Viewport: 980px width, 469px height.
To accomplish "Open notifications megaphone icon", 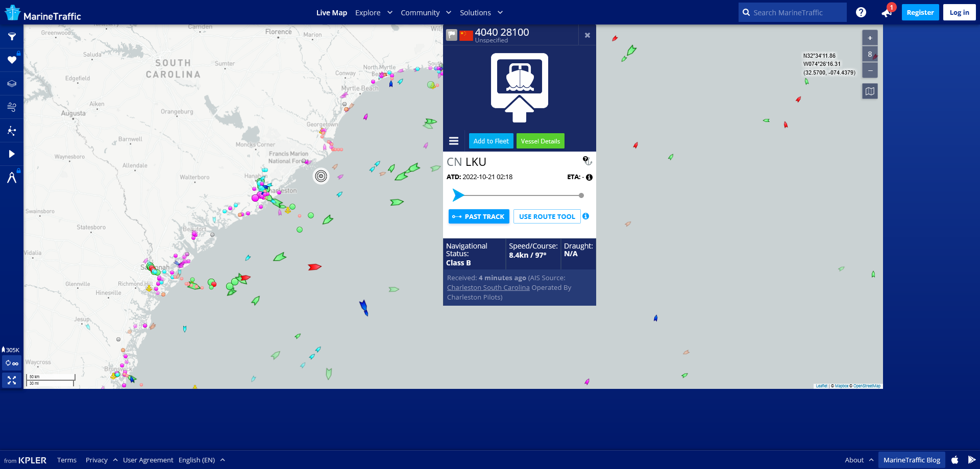I will [x=886, y=13].
